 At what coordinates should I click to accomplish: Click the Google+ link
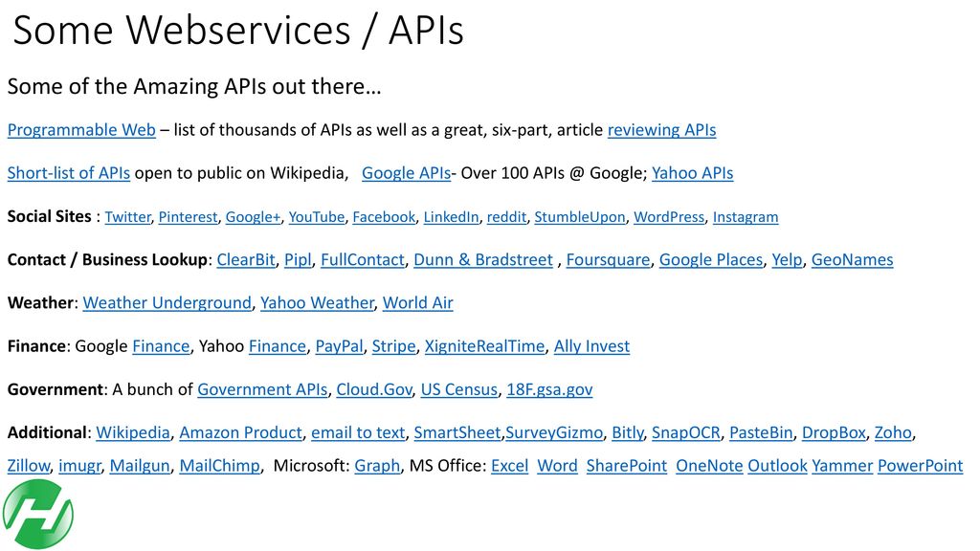(x=253, y=217)
